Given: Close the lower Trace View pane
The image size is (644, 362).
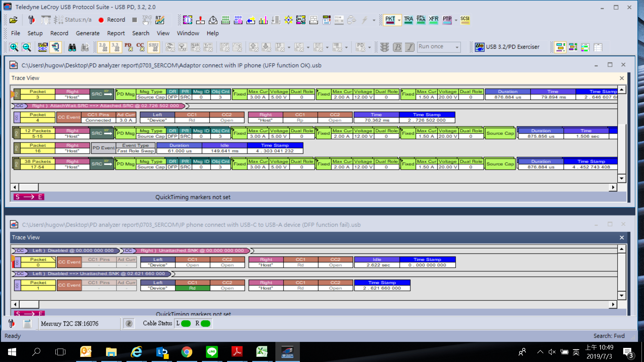Looking at the screenshot, I should (x=622, y=238).
